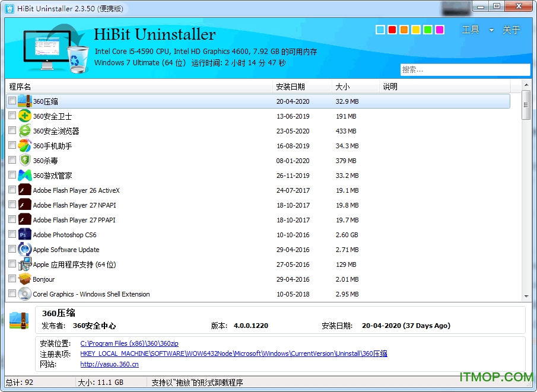Select the checkbox beside Corel Graphics entry
The width and height of the screenshot is (537, 392).
click(11, 294)
